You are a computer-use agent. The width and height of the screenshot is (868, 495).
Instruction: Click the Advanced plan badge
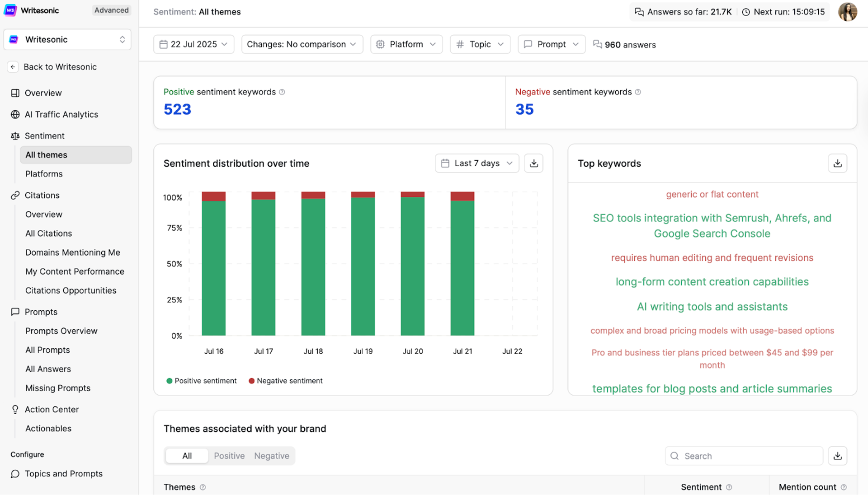112,10
